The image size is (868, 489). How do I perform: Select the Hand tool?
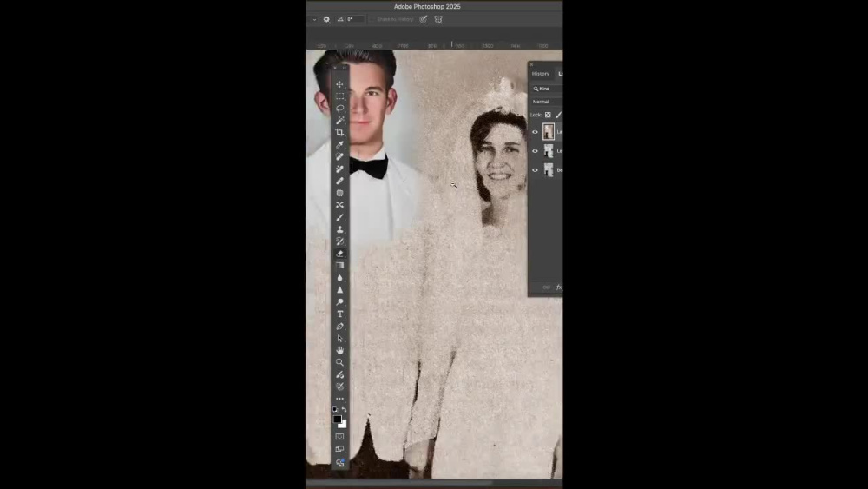click(340, 351)
